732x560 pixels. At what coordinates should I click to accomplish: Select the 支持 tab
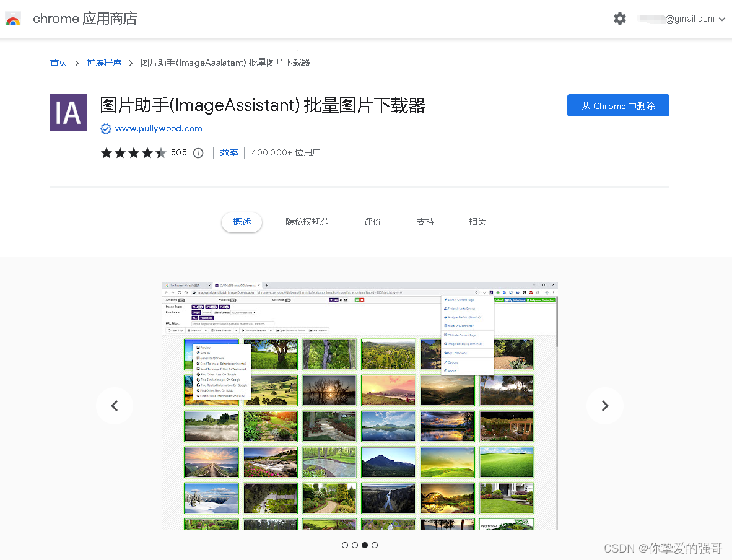[x=425, y=221]
